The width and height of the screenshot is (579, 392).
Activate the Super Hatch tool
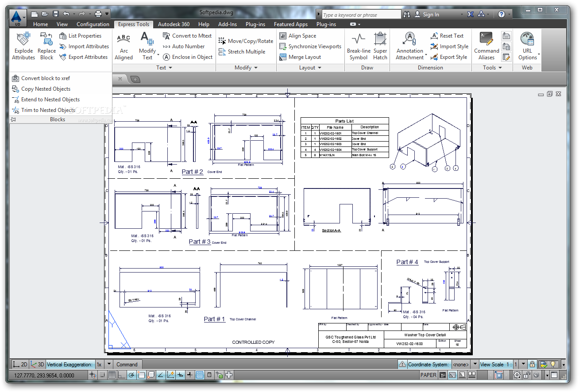pyautogui.click(x=380, y=46)
